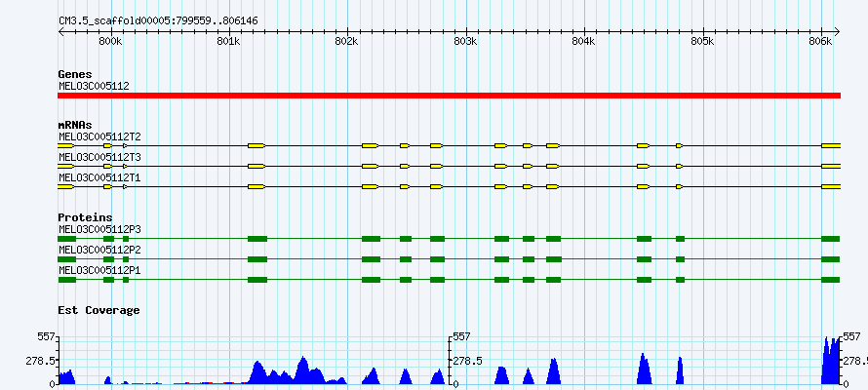Screen dimensions: 868x390
Task: Click the MELO3C005112 gene label
Action: tap(94, 86)
